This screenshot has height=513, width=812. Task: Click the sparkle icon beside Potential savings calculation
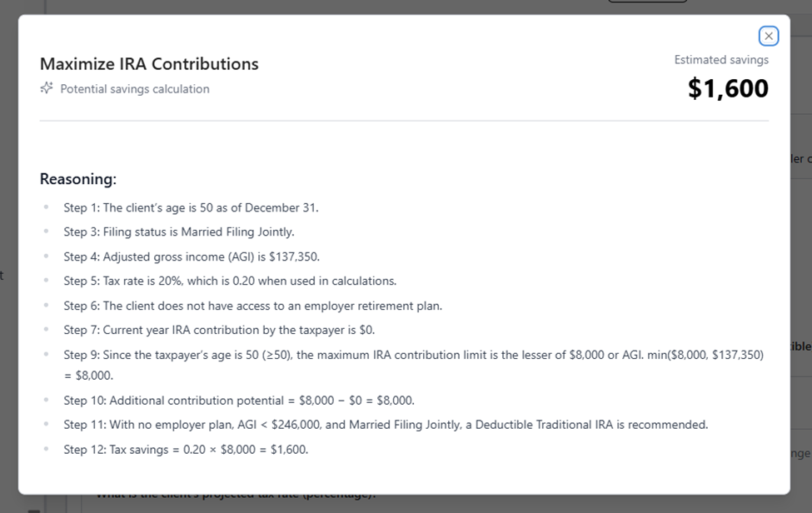47,88
